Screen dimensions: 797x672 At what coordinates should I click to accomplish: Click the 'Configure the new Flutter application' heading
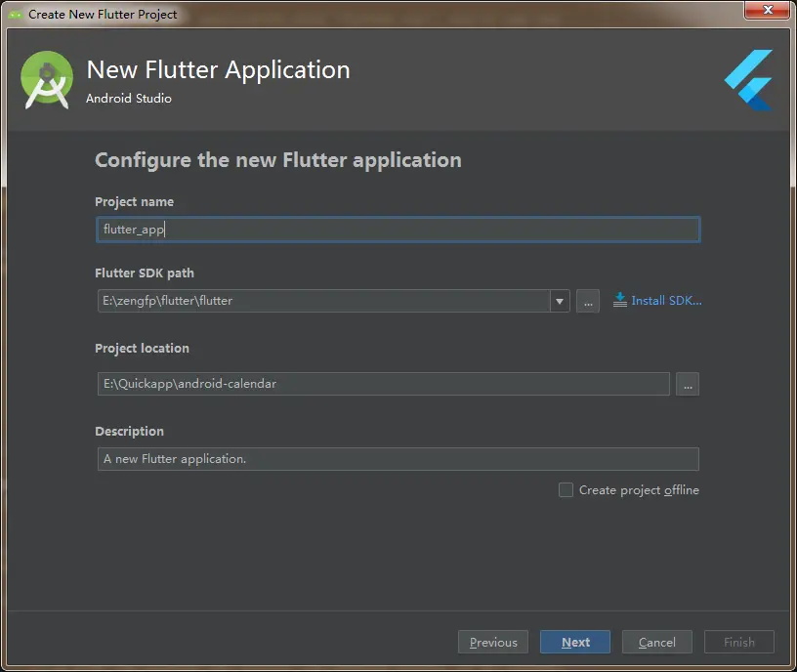coord(278,160)
